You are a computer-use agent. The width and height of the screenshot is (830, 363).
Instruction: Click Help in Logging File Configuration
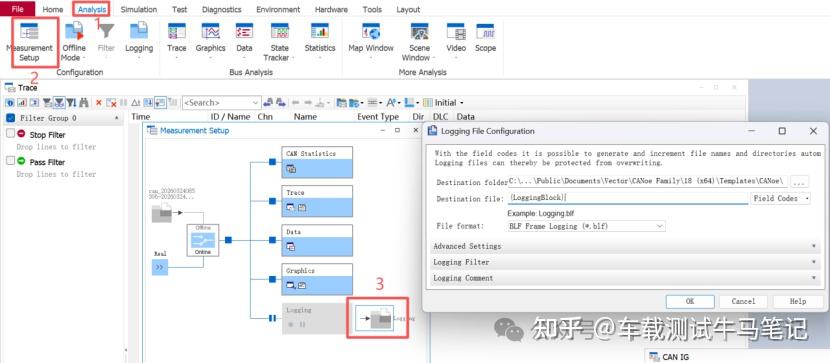(x=797, y=301)
